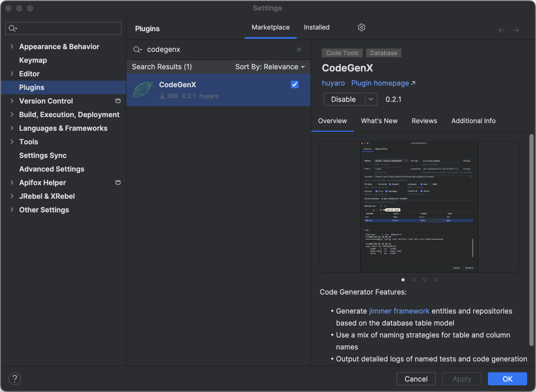The width and height of the screenshot is (536, 392).
Task: Click the CodeGenX screenshot preview
Action: point(419,206)
